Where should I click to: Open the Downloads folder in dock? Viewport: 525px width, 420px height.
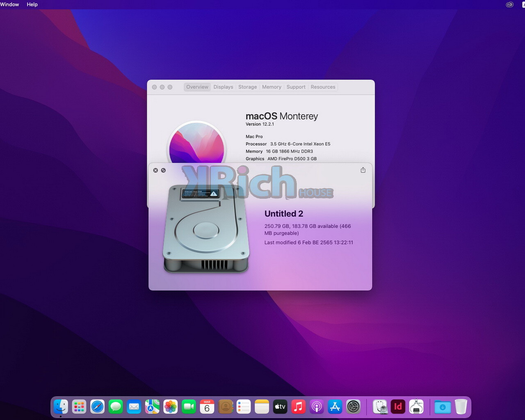click(x=443, y=407)
